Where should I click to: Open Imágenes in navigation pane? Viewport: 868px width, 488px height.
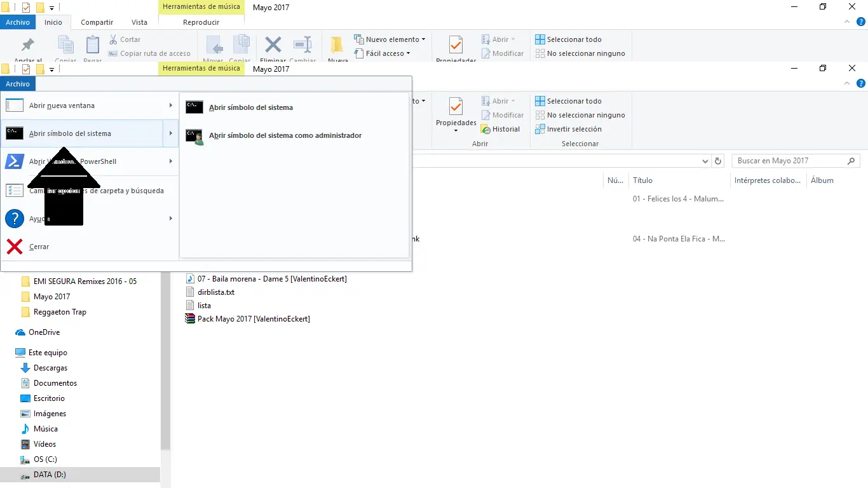coord(43,414)
